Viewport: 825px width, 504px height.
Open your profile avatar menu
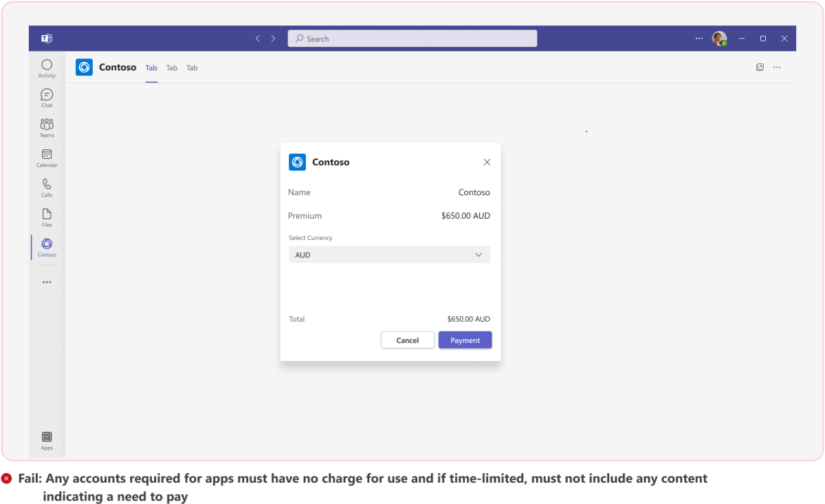click(x=719, y=39)
